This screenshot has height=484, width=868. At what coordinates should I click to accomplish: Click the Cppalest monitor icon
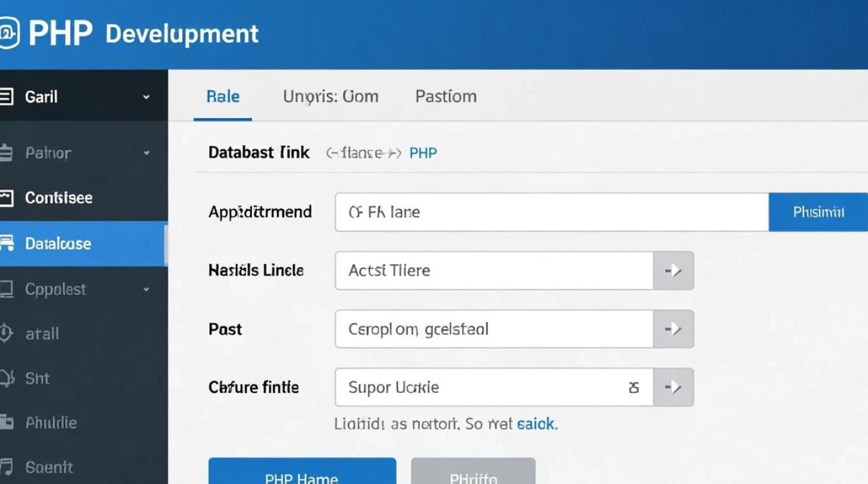(6, 289)
